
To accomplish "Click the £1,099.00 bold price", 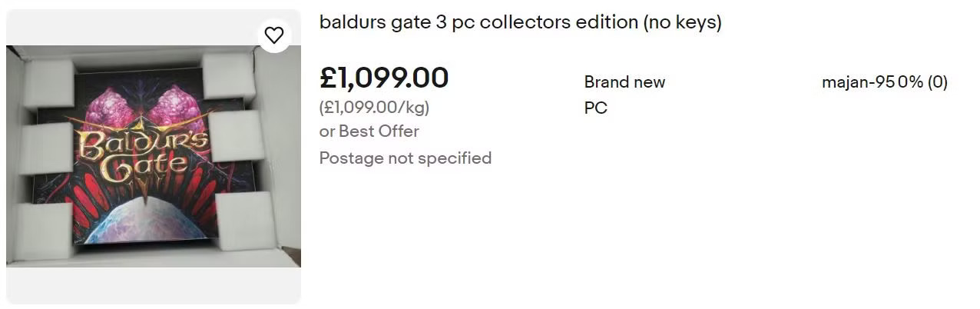I will click(x=383, y=78).
